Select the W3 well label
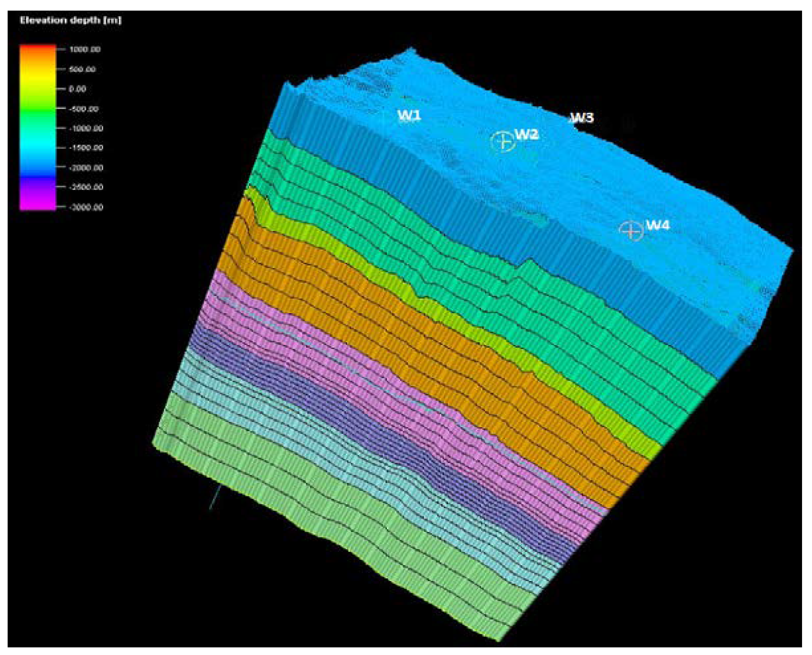The height and width of the screenshot is (655, 812). tap(581, 118)
